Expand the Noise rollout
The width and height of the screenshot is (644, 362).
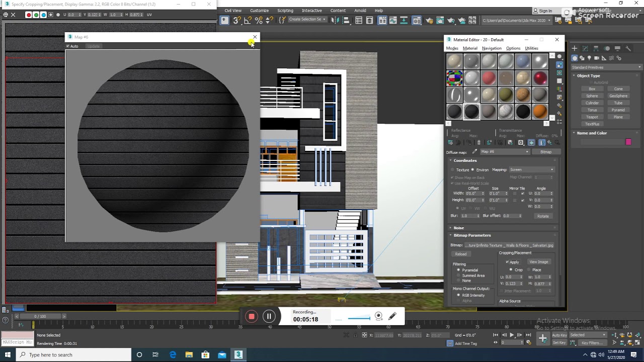coord(458,228)
